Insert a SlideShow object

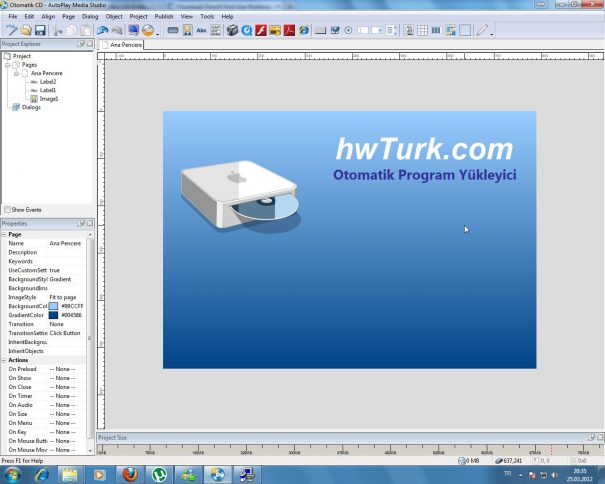275,30
